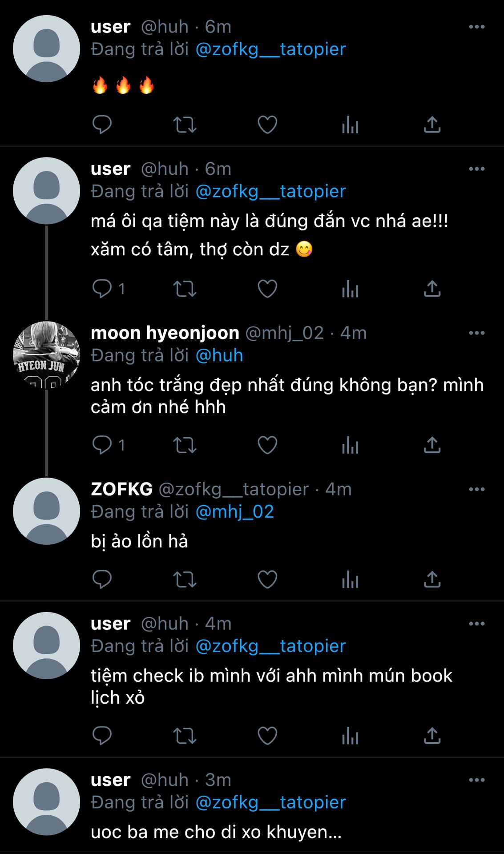Open more options on fire emojis tweet
This screenshot has width=504, height=854.
[476, 27]
